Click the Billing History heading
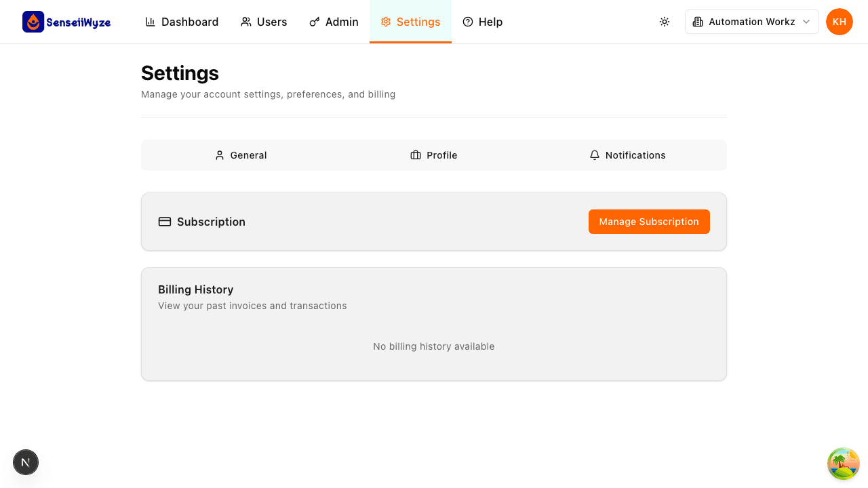Image resolution: width=868 pixels, height=488 pixels. coord(196,289)
